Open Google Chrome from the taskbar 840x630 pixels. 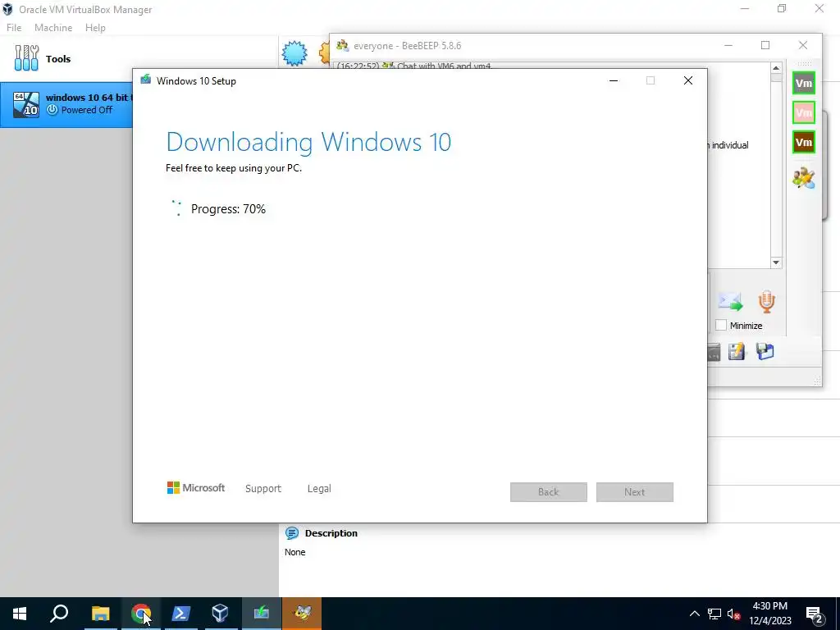point(141,614)
